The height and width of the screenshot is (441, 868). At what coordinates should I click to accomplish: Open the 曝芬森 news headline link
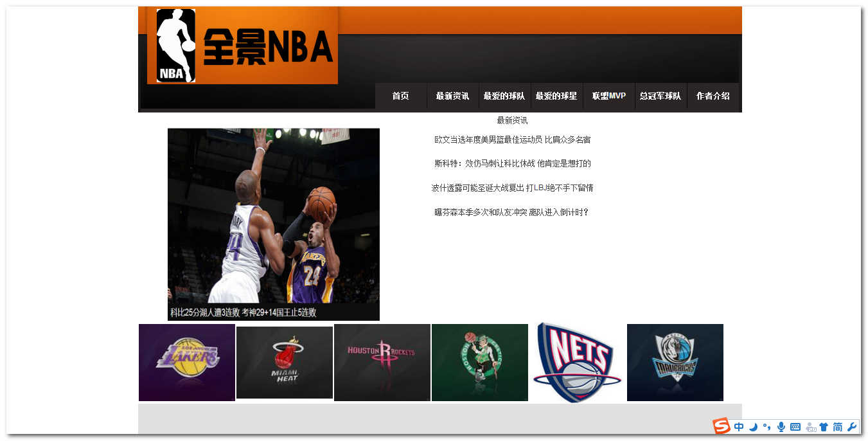pos(511,212)
